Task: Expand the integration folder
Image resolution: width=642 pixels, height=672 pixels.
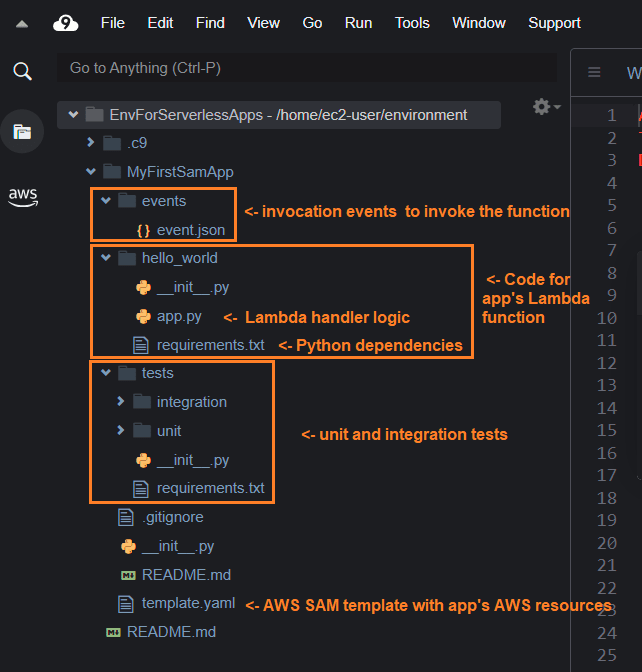Action: coord(120,401)
